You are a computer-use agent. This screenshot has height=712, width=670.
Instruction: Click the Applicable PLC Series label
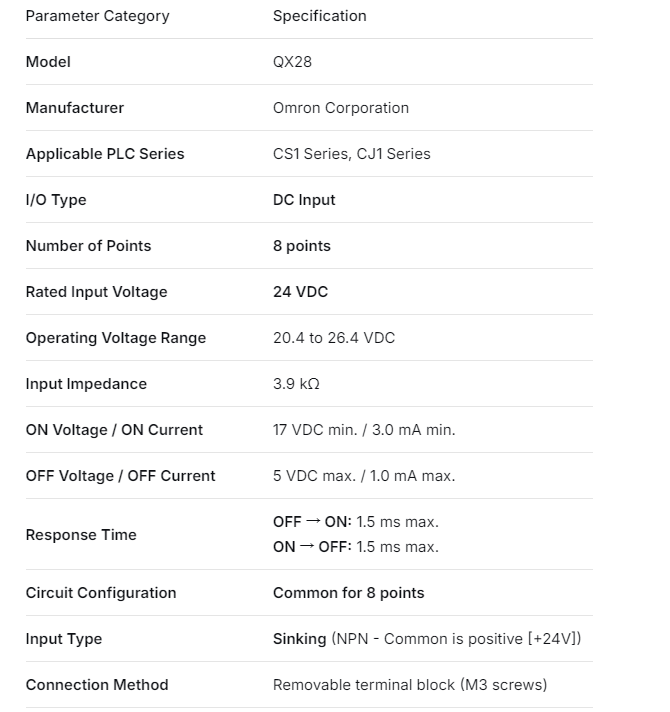click(x=105, y=154)
